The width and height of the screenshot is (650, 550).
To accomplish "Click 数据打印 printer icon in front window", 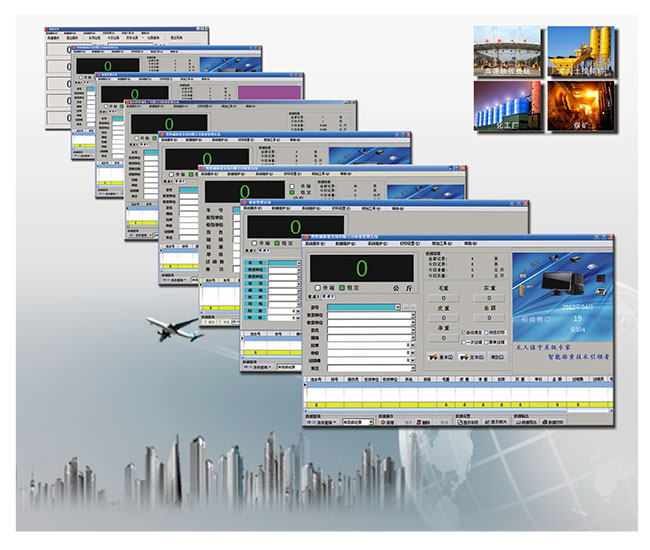I will pos(545,422).
